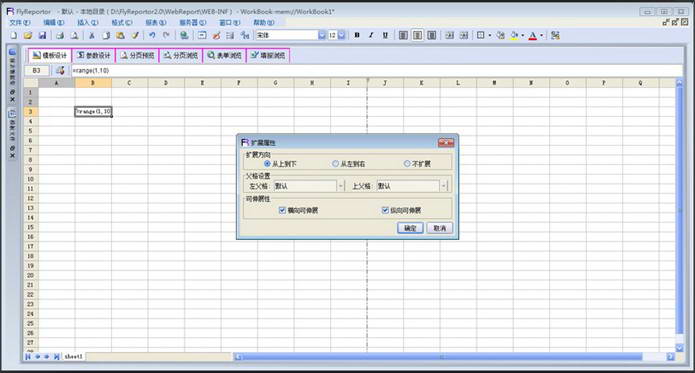Image resolution: width=695 pixels, height=373 pixels.
Task: Center align cell text
Action: coord(417,35)
